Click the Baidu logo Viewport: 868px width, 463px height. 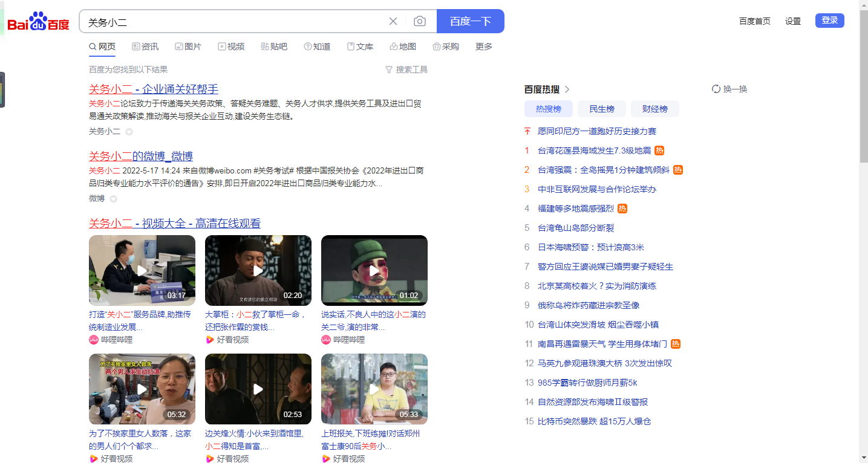[x=38, y=22]
